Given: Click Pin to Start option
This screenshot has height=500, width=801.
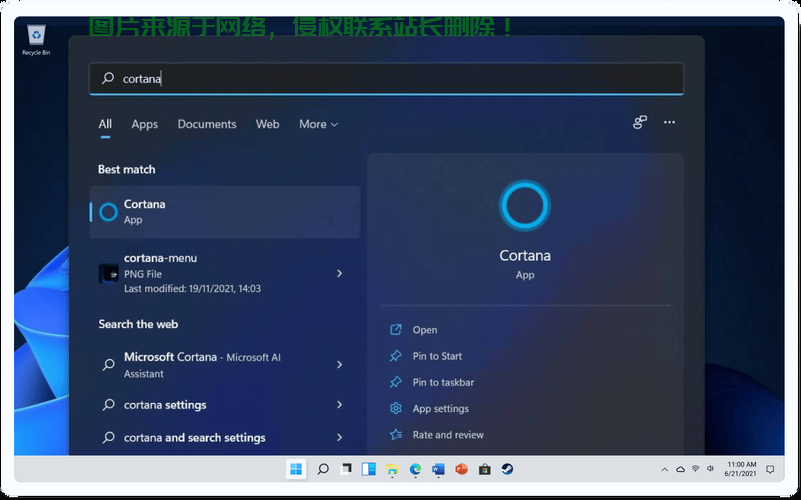Looking at the screenshot, I should point(437,356).
